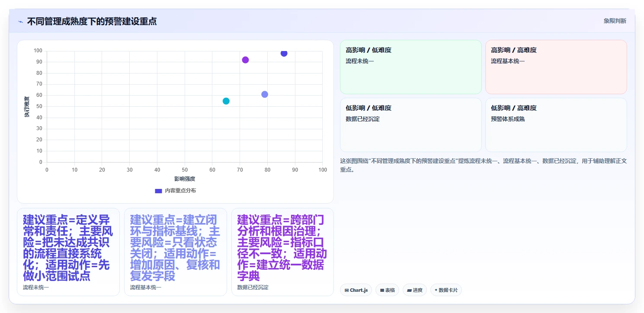Image resolution: width=644 pixels, height=313 pixels.
Task: Click the 执行难度 y-axis label
Action: coord(27,107)
